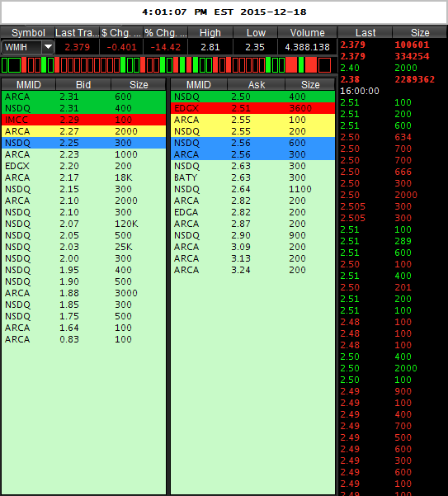Select EDGX bid 2.20 row

click(83, 166)
